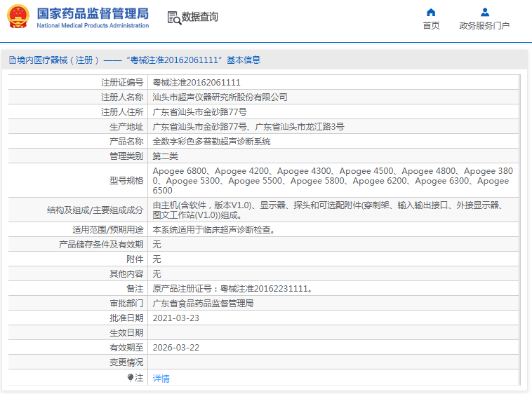
Task: Select management category 第二类
Action: tap(165, 156)
